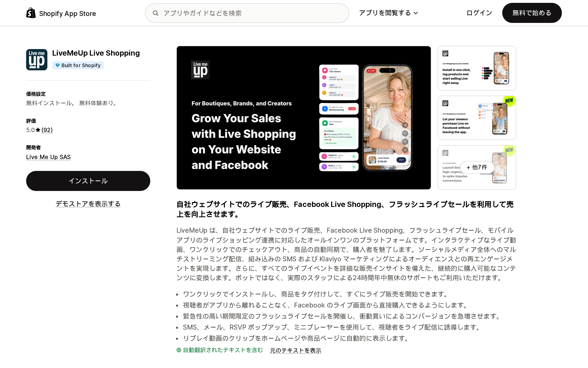Image resolution: width=588 pixels, height=368 pixels.
Task: Click the 5.0 rating value
Action: [30, 130]
